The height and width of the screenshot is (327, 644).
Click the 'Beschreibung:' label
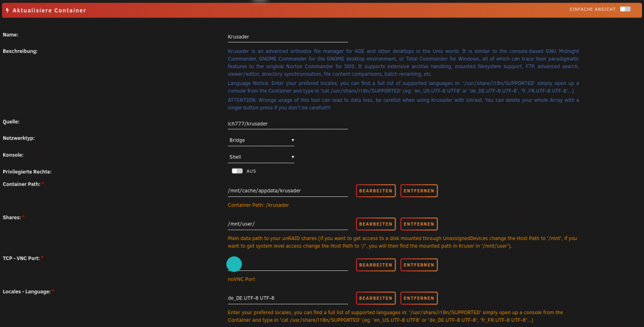pos(20,51)
